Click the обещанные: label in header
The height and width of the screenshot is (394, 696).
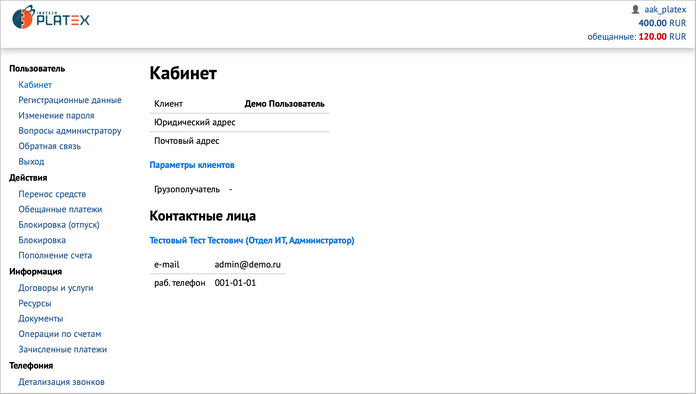612,36
